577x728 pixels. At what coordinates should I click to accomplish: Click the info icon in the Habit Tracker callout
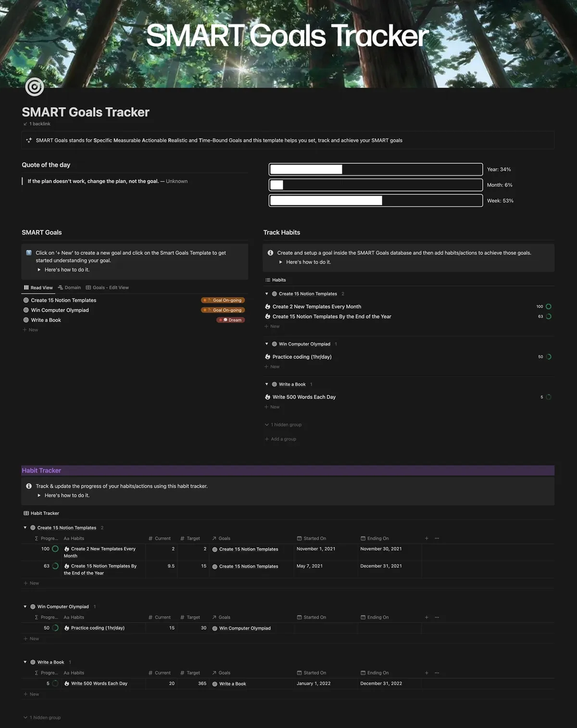pos(29,486)
